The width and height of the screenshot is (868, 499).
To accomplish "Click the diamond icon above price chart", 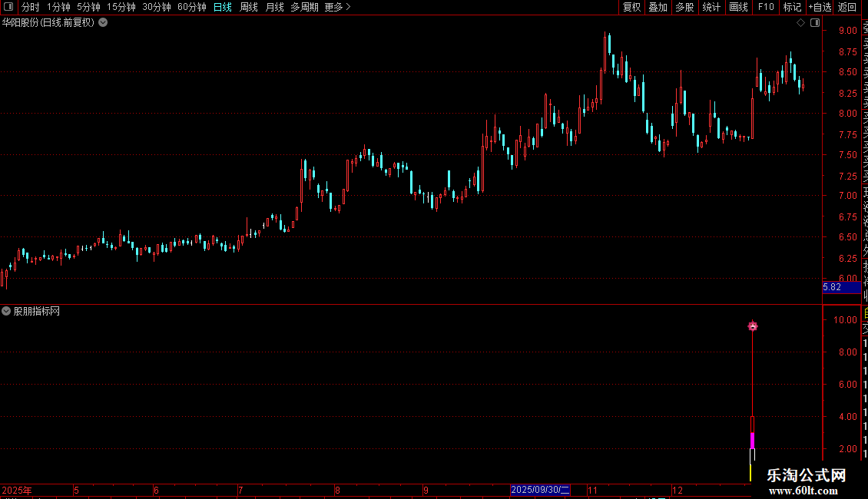I will (x=800, y=23).
